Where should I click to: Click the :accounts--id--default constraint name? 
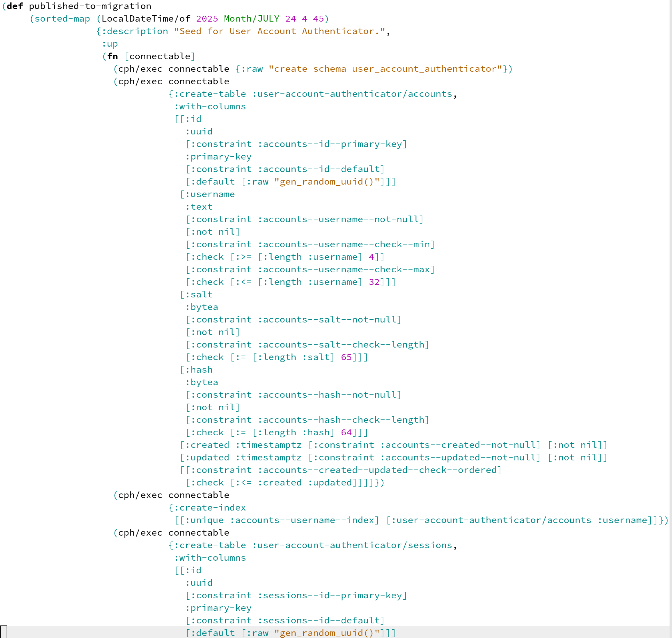[319, 169]
